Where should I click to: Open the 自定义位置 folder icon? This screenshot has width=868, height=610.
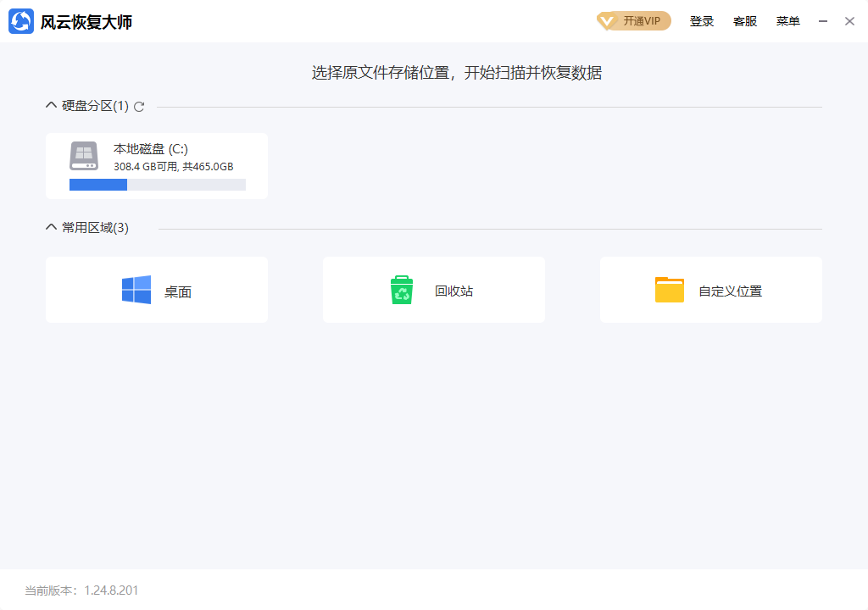[x=670, y=289]
